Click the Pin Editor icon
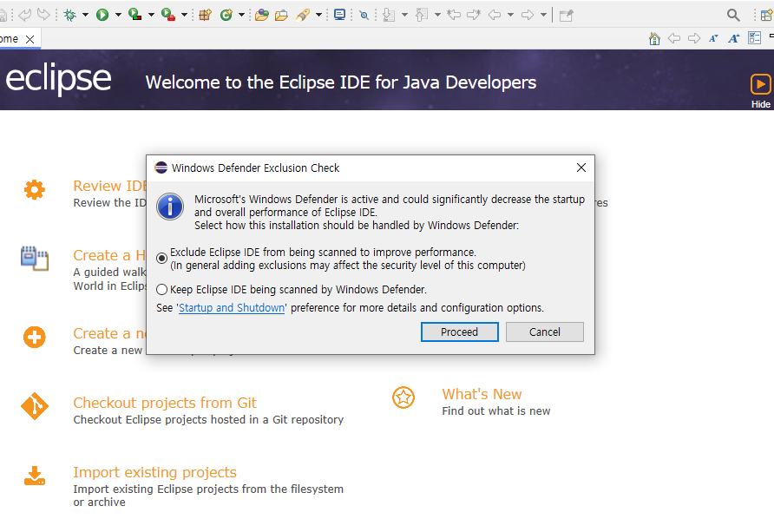The width and height of the screenshot is (774, 532). point(567,16)
